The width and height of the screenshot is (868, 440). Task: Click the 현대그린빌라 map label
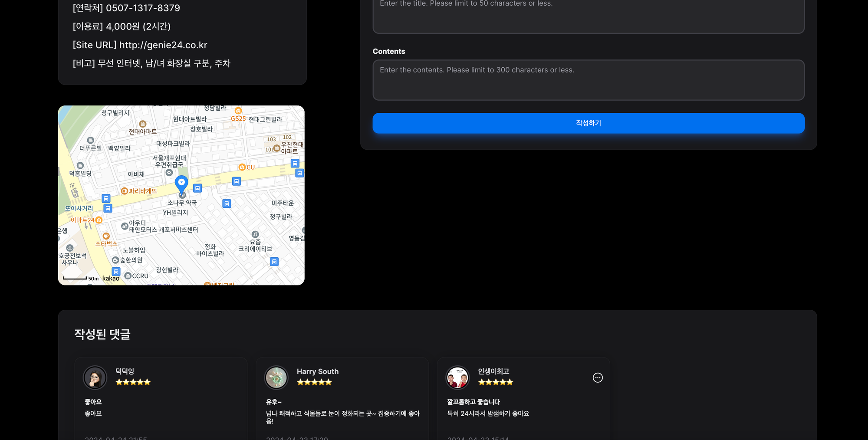[265, 120]
